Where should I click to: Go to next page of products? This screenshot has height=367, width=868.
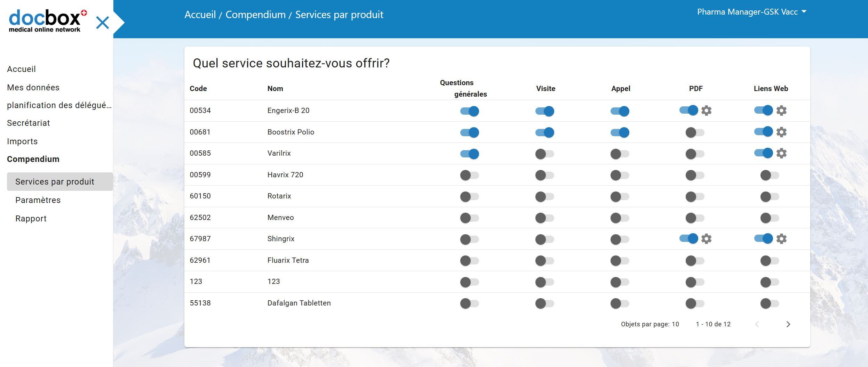pos(788,324)
